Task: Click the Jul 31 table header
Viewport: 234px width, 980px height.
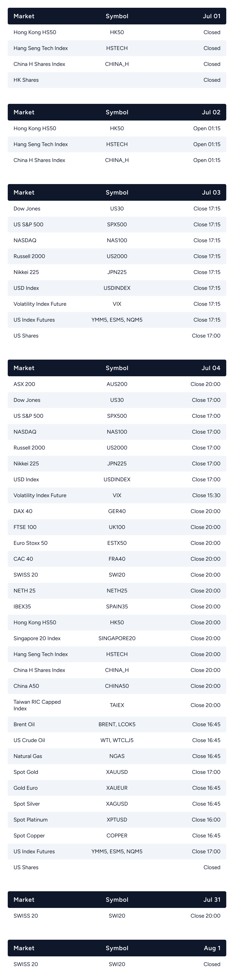Action: coord(212,899)
